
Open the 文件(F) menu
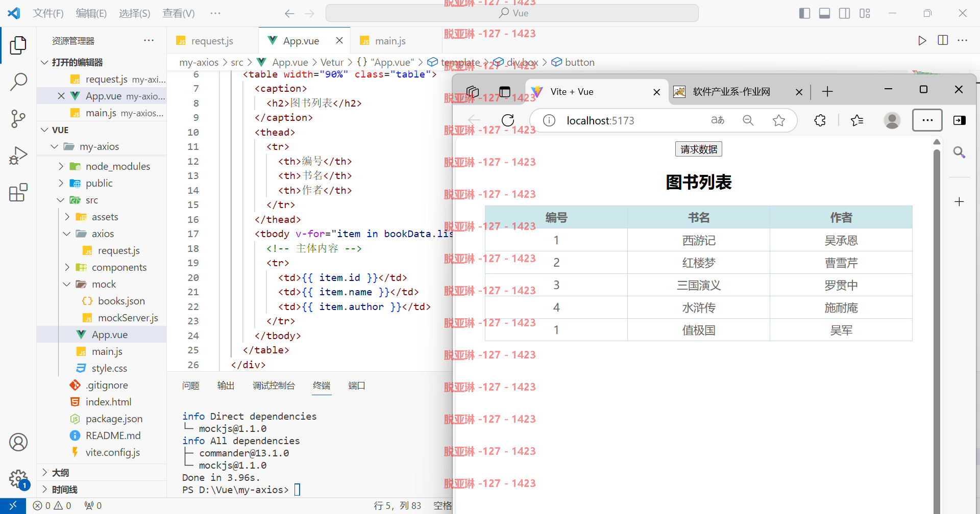(48, 13)
